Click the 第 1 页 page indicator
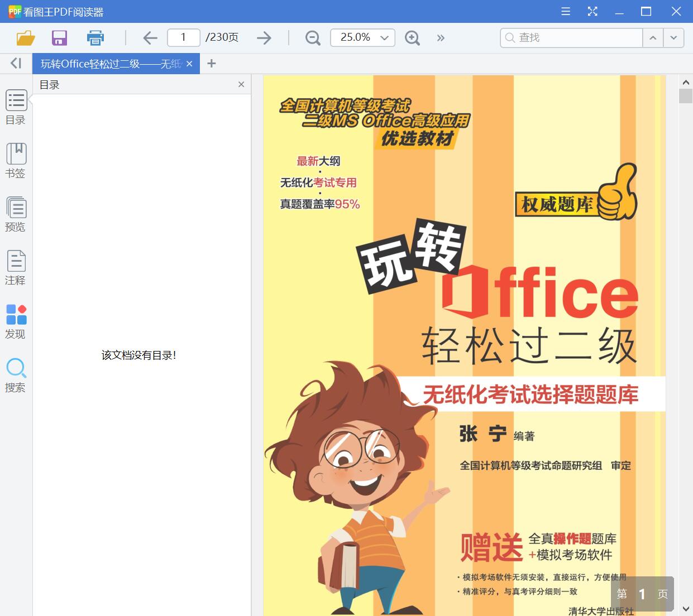 pyautogui.click(x=642, y=594)
